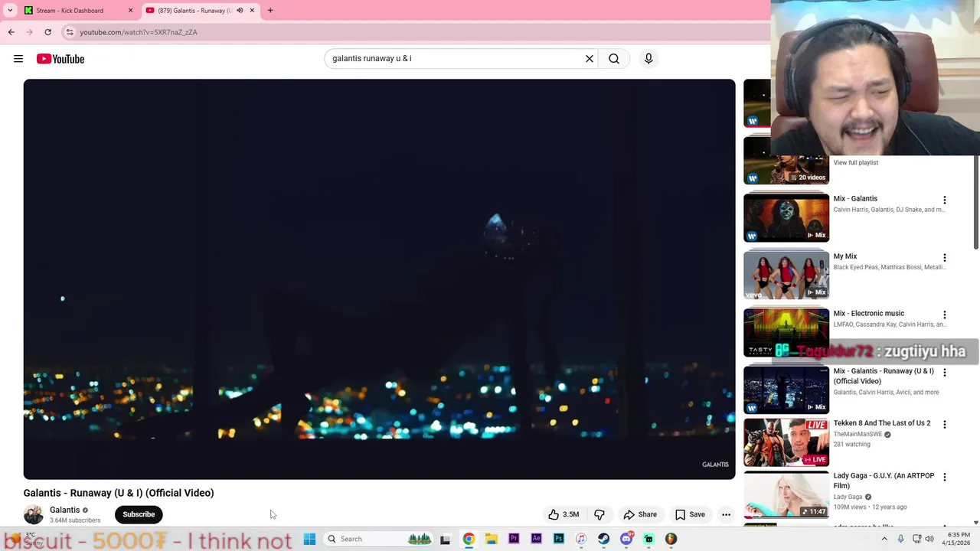This screenshot has height=551, width=980.
Task: Open Discord from the taskbar
Action: 626,539
